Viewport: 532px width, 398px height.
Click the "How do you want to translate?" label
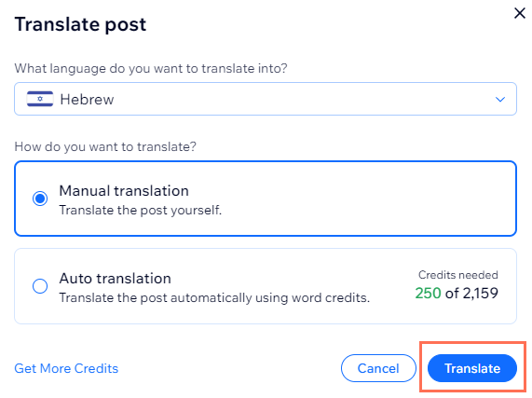click(105, 147)
